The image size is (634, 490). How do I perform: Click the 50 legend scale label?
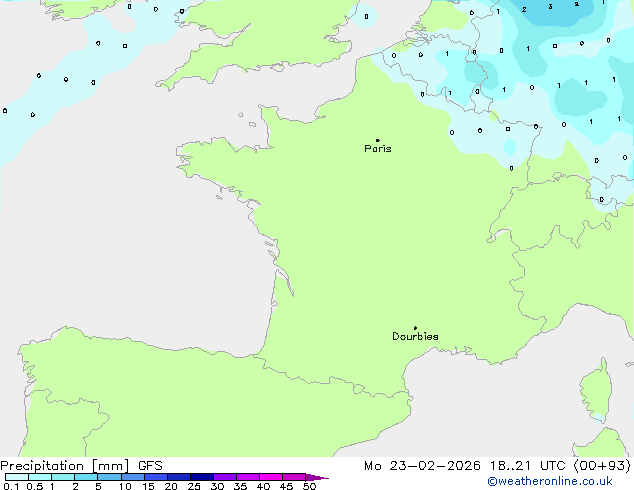309,486
